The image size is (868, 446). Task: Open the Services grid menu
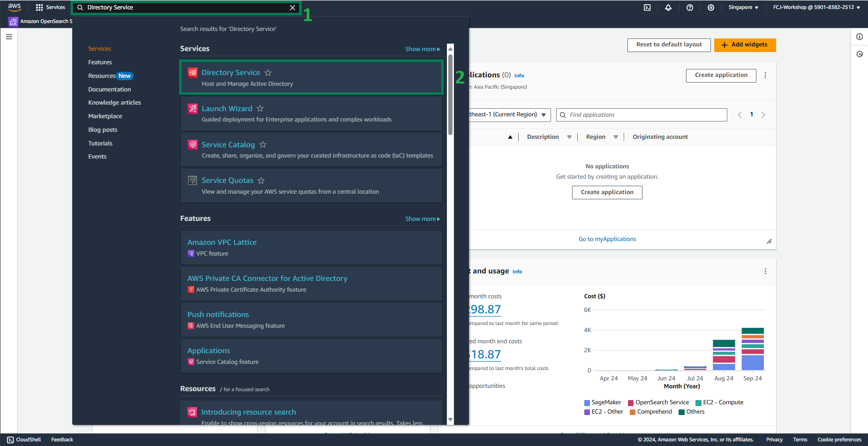point(50,8)
